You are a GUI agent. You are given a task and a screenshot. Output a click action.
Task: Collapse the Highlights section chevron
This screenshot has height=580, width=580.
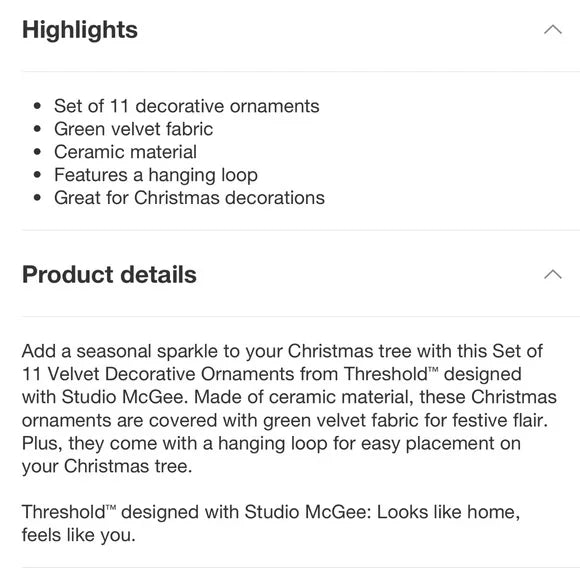[553, 30]
